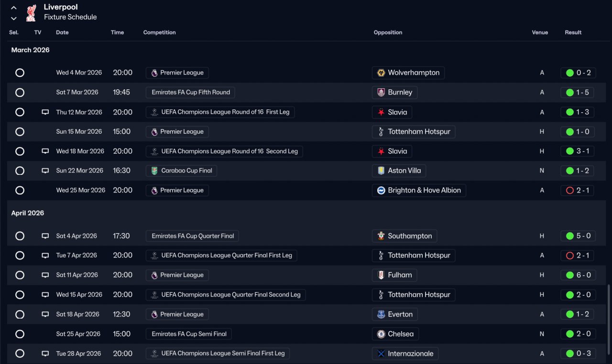Sort by the Result column header

pos(573,32)
